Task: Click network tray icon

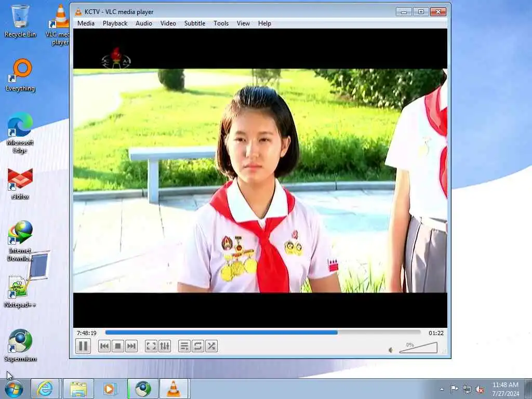Action: coord(467,390)
